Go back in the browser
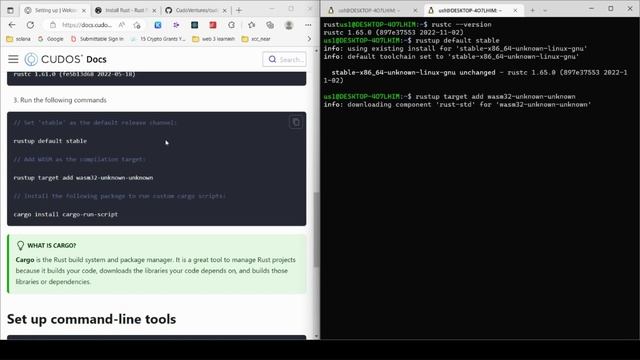This screenshot has height=360, width=640. (x=12, y=25)
